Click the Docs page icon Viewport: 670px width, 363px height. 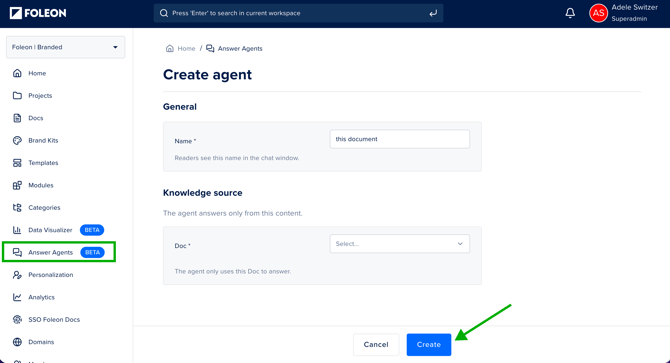(17, 118)
